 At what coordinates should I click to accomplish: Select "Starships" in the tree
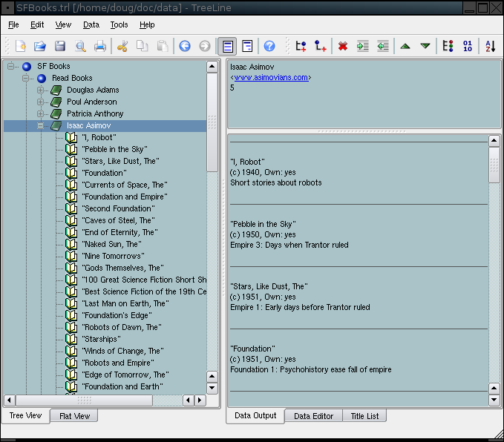(101, 339)
